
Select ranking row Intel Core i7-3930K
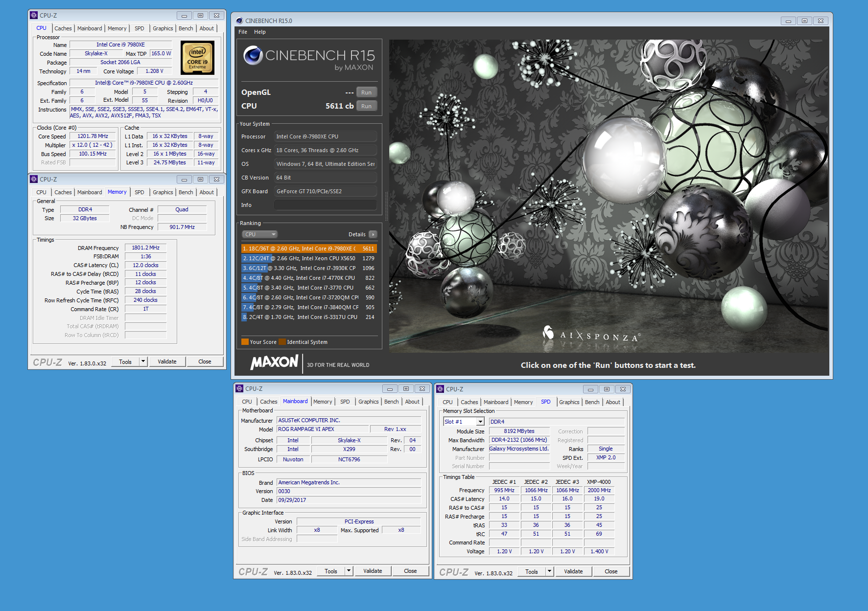[x=309, y=268]
